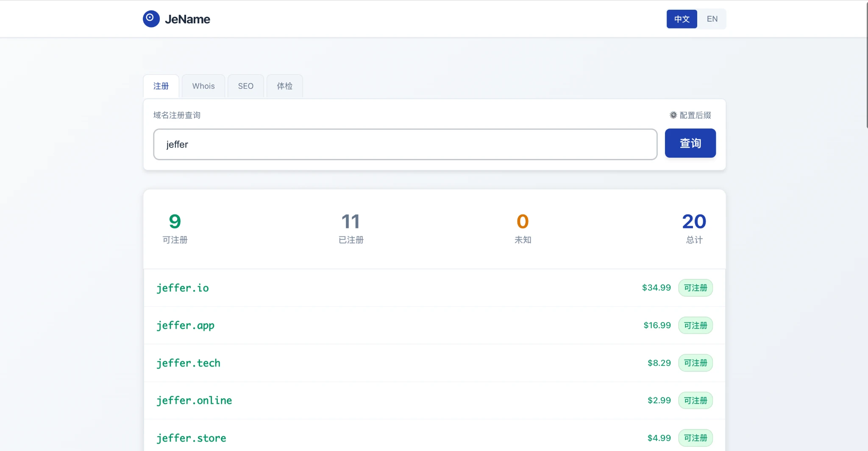Open the Whois tab

[203, 86]
